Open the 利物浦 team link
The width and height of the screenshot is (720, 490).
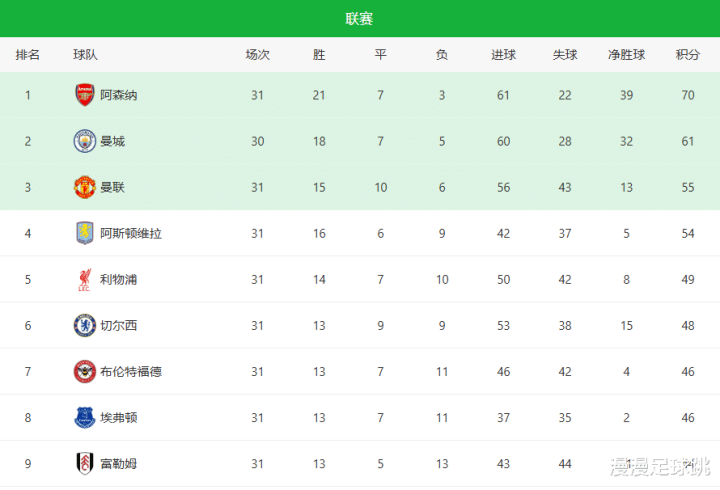[x=119, y=279]
